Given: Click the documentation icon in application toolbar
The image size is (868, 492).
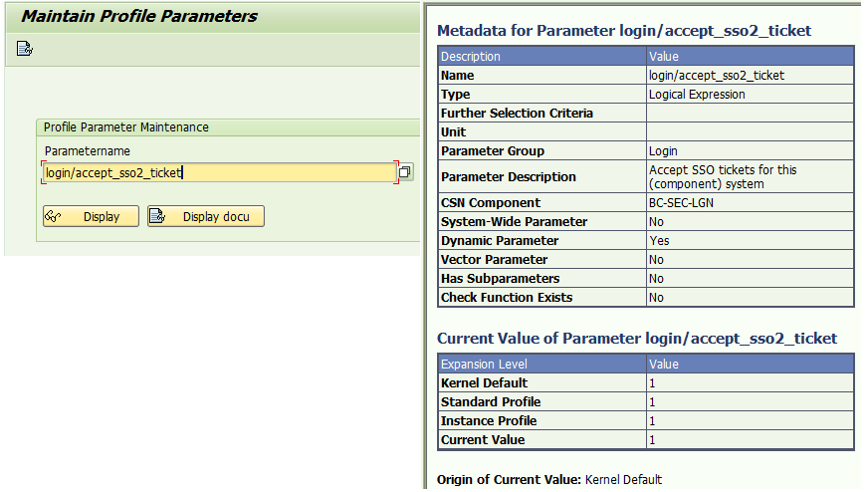Looking at the screenshot, I should (x=24, y=49).
